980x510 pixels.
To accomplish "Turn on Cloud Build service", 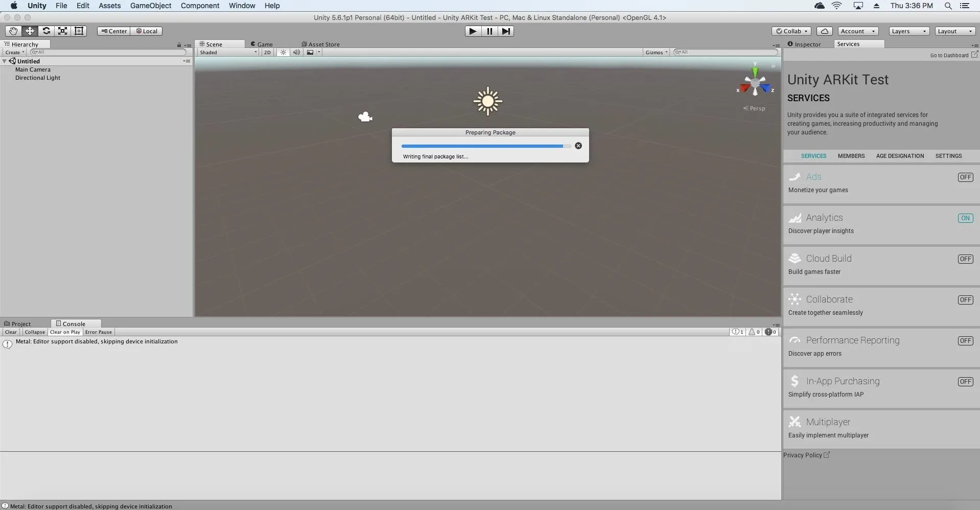I will [x=965, y=259].
